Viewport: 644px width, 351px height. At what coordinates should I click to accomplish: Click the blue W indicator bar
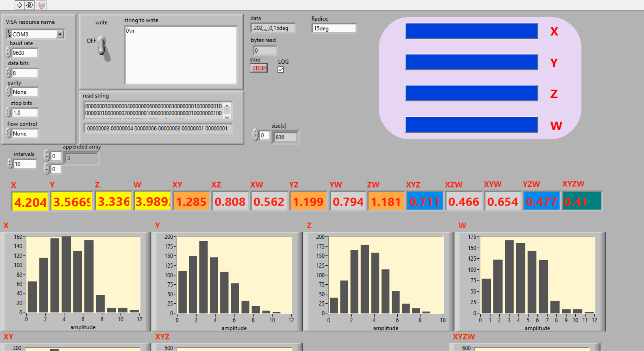coord(471,125)
